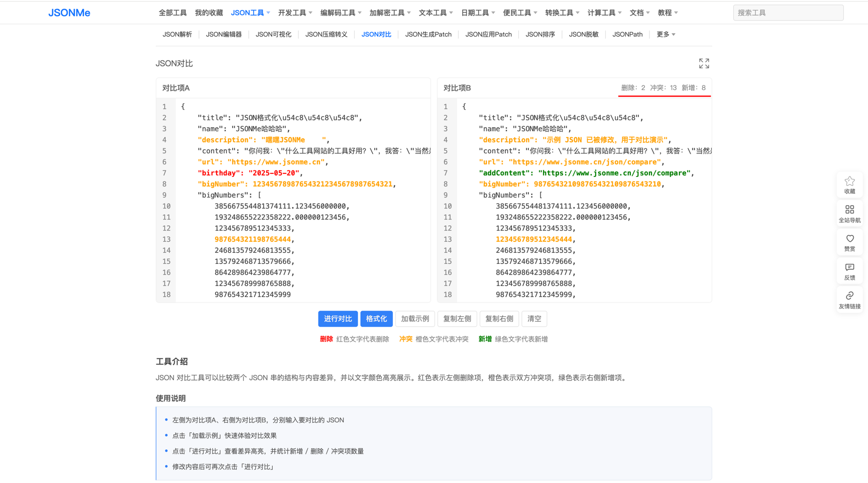Viewport: 868px width, 483px height.
Task: Expand the 编解码工具 dropdown menu
Action: [x=341, y=13]
